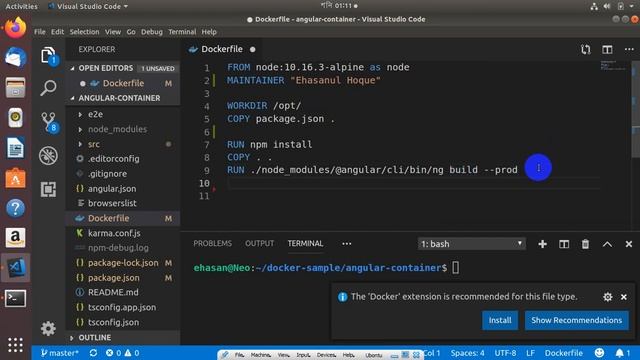
Task: Open the View menu
Action: tap(113, 32)
